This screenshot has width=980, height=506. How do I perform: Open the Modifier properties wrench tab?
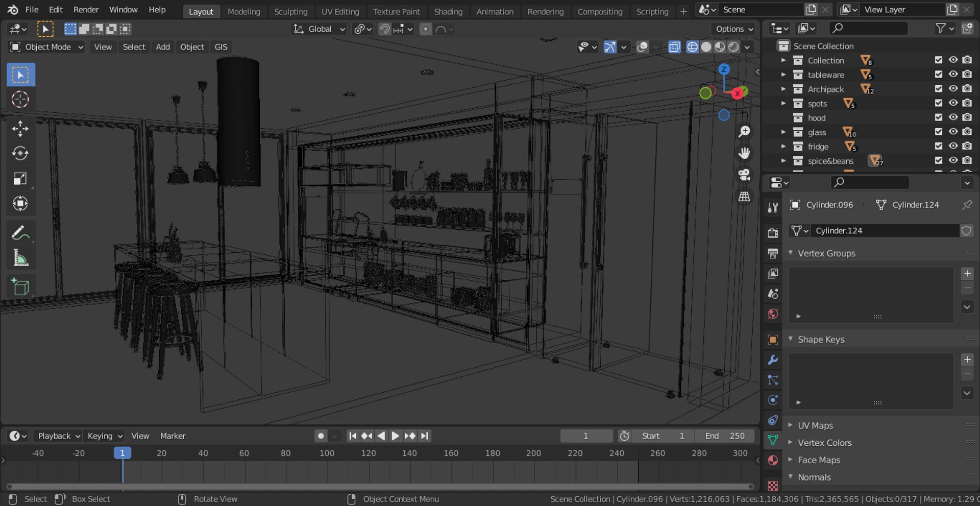coord(773,360)
